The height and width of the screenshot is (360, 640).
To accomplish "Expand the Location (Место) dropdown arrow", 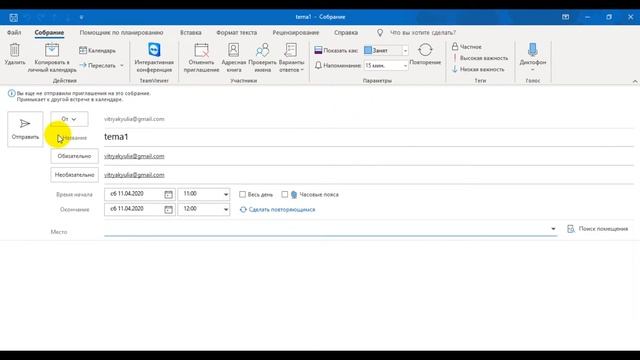I will (553, 229).
